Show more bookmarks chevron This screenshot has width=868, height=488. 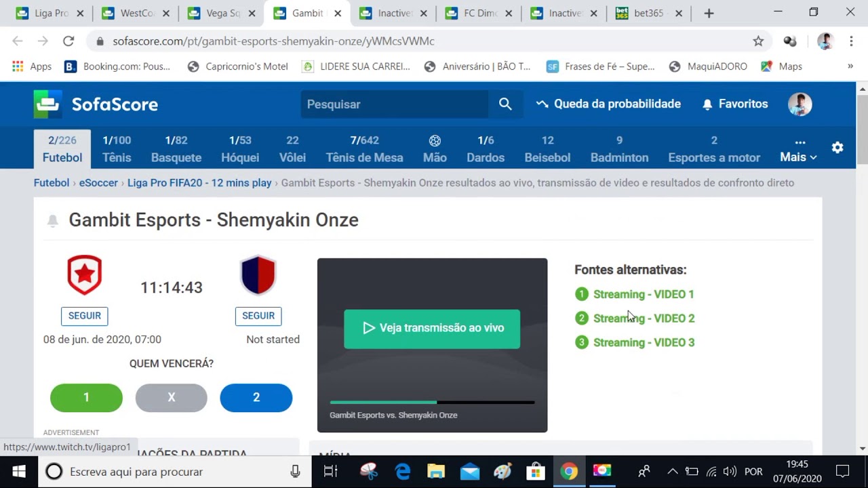[850, 66]
